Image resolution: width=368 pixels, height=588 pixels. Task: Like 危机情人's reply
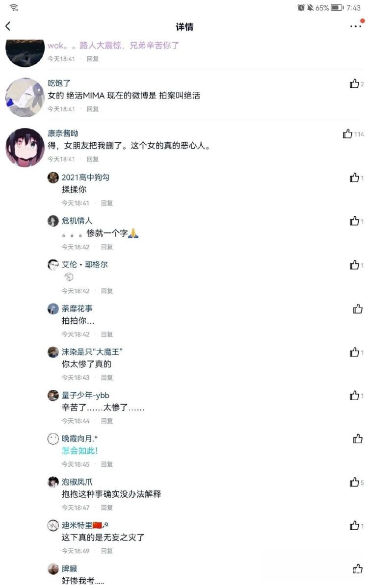pyautogui.click(x=354, y=221)
